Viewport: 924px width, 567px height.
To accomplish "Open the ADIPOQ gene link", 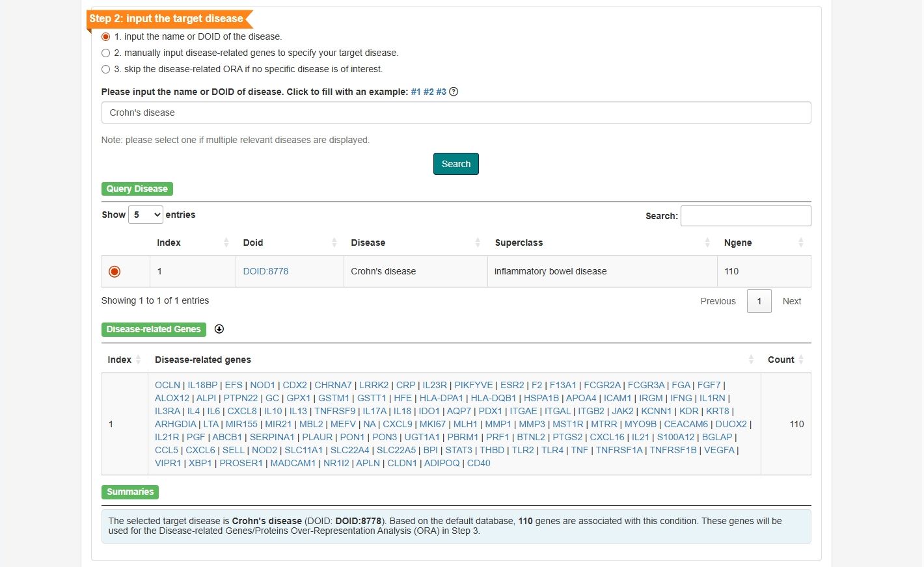I will pos(442,463).
